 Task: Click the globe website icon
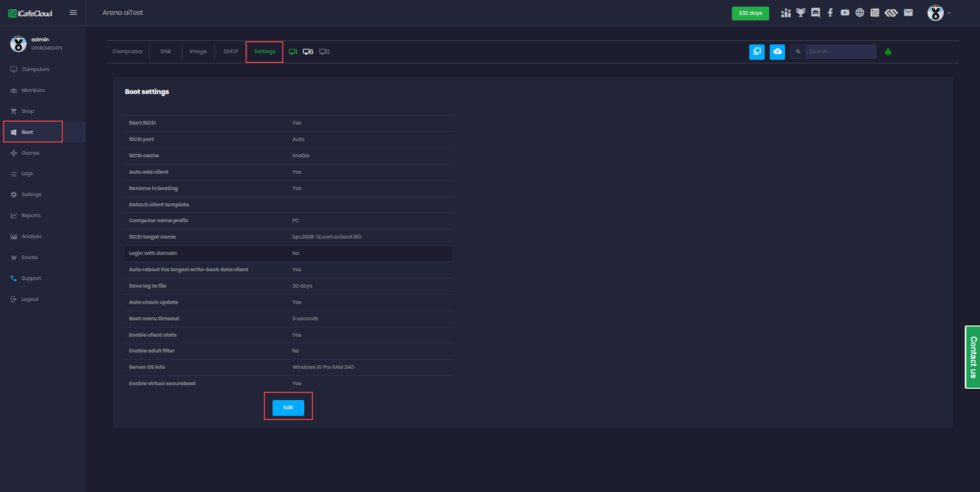click(x=860, y=12)
